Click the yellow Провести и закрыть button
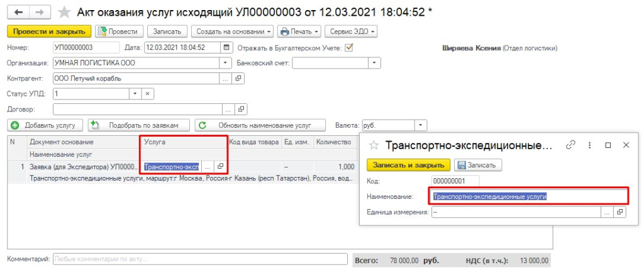644x272 pixels. [x=49, y=31]
